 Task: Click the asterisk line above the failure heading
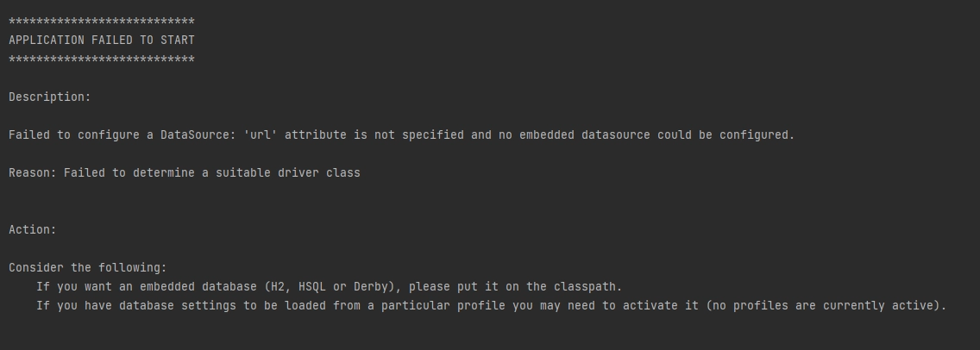click(x=101, y=22)
